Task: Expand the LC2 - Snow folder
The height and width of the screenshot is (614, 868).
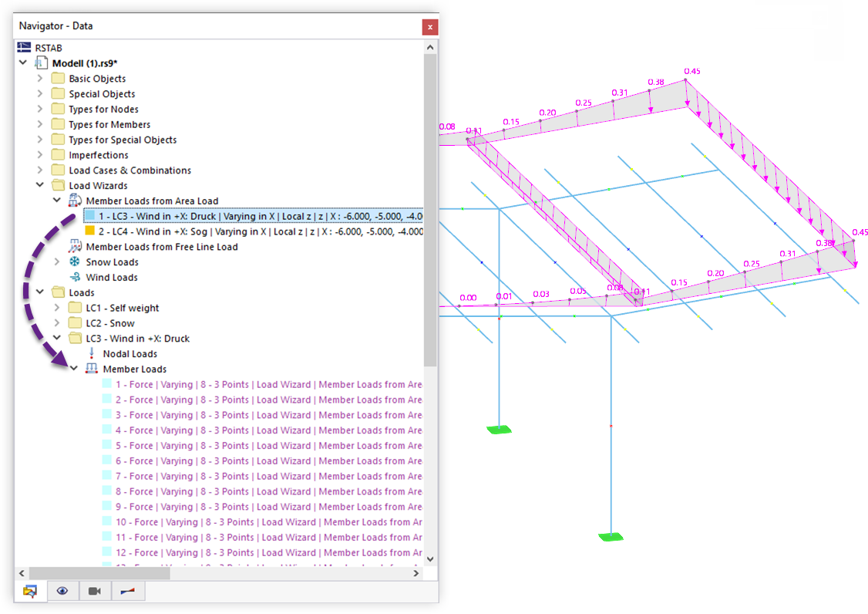Action: coord(58,322)
